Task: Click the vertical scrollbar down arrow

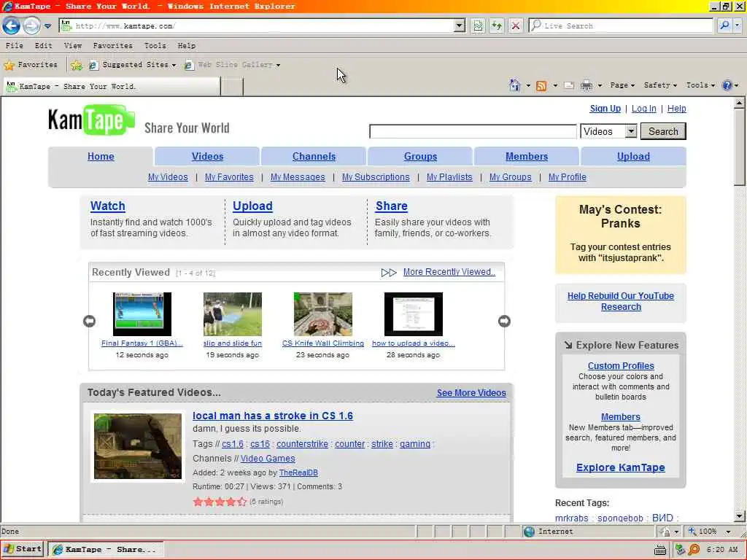Action: click(x=740, y=516)
